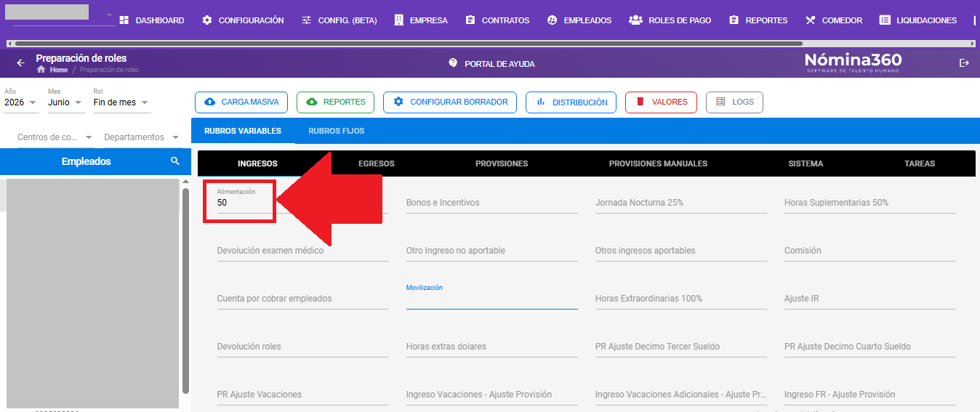Image resolution: width=980 pixels, height=412 pixels.
Task: Select the Provisiones tab
Action: 502,163
